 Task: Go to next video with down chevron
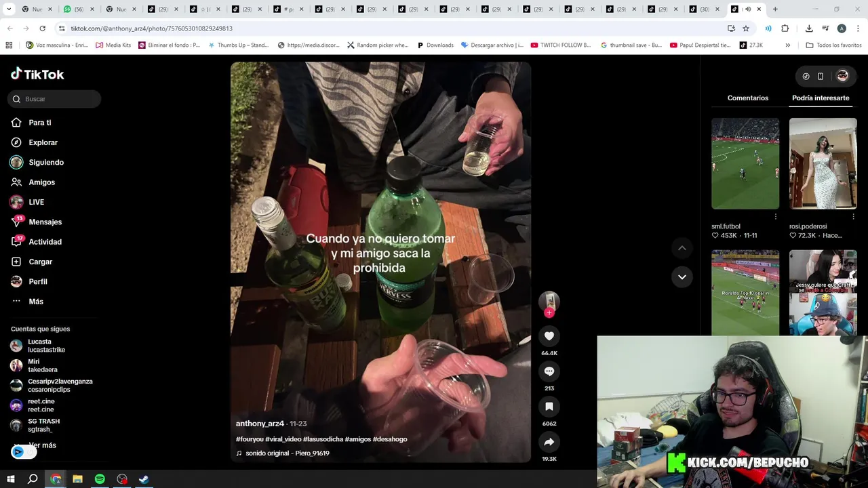coord(682,277)
